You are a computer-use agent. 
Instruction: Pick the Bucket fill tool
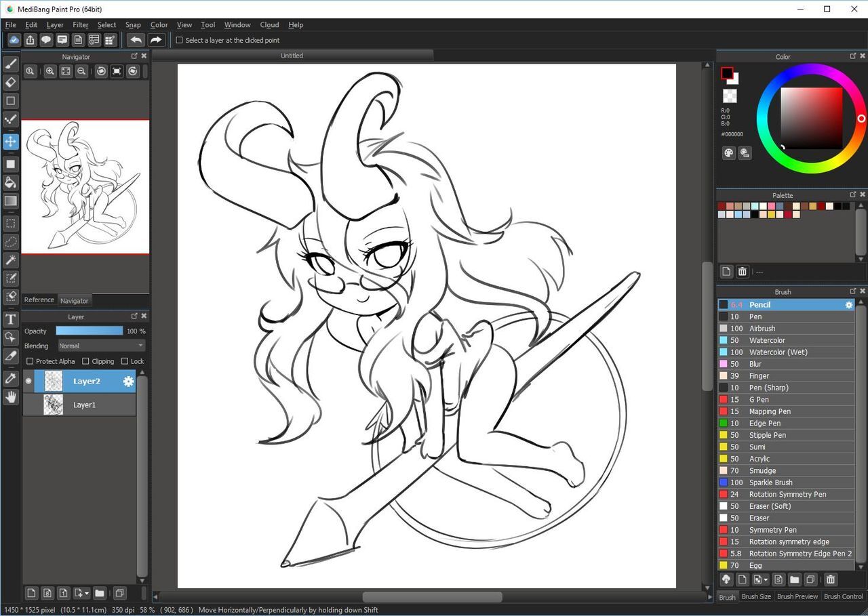[x=11, y=182]
